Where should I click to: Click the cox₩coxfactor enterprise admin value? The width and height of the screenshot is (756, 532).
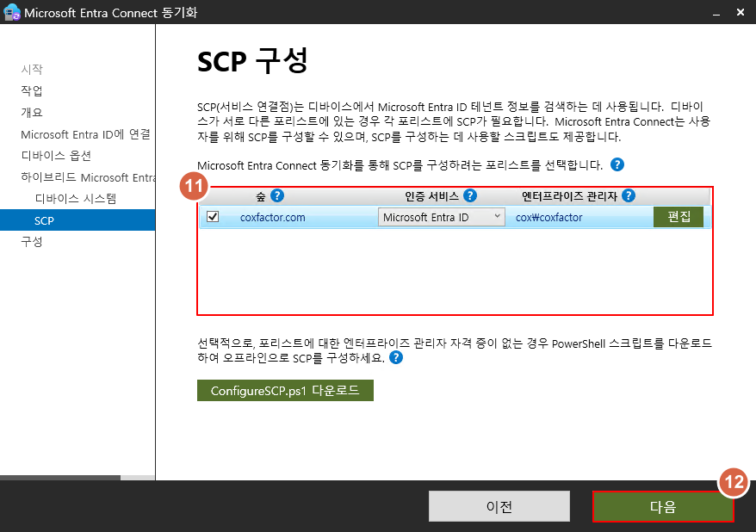point(548,217)
